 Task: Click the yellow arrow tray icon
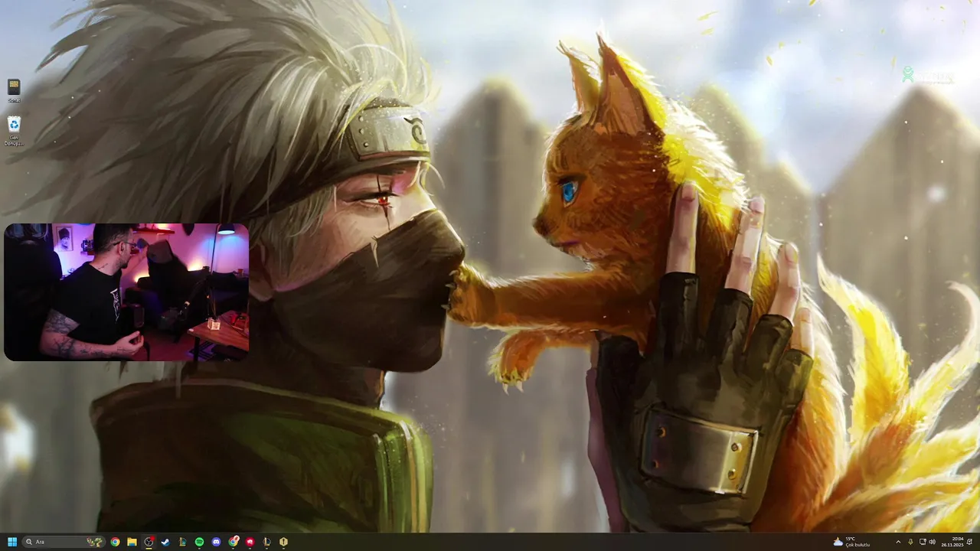click(910, 542)
